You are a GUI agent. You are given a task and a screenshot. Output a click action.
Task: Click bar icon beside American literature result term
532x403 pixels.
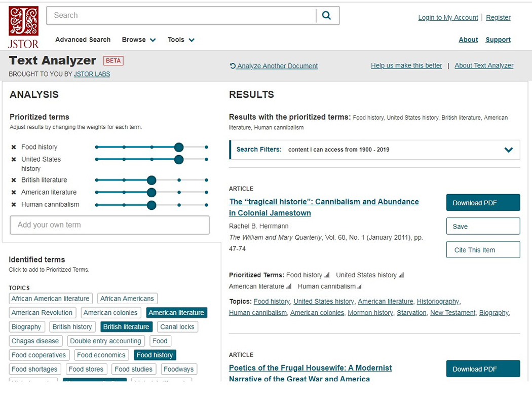(289, 286)
